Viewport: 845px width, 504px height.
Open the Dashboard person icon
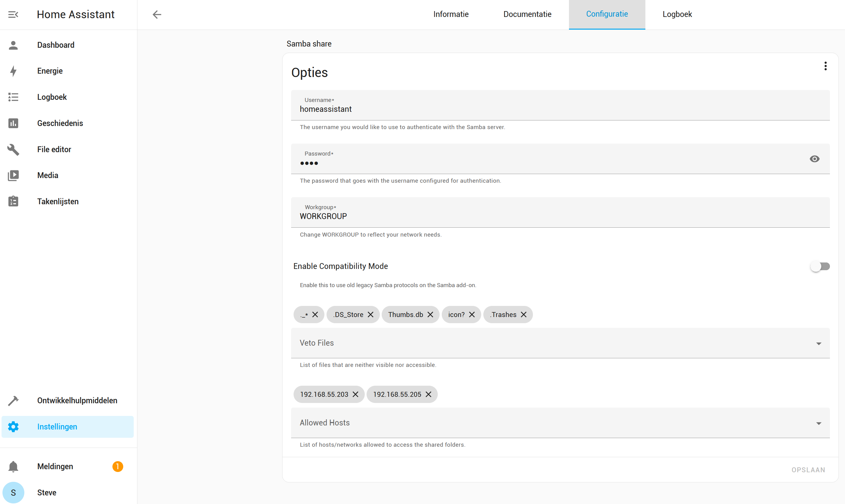(x=13, y=45)
